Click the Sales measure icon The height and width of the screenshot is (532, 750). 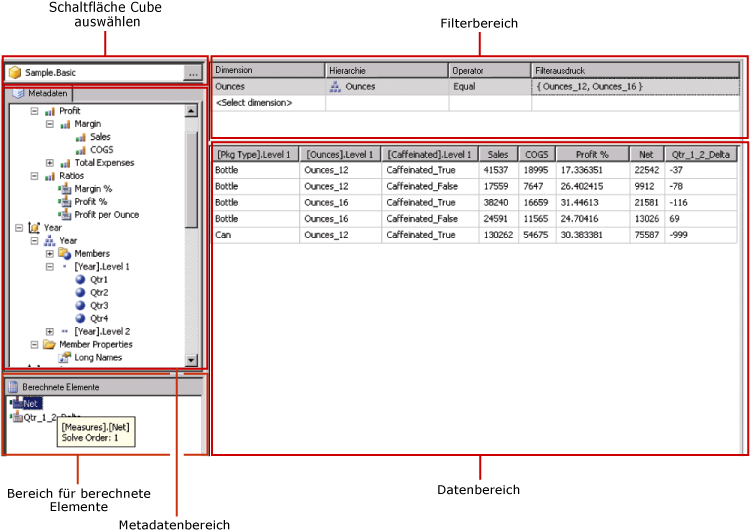(80, 137)
